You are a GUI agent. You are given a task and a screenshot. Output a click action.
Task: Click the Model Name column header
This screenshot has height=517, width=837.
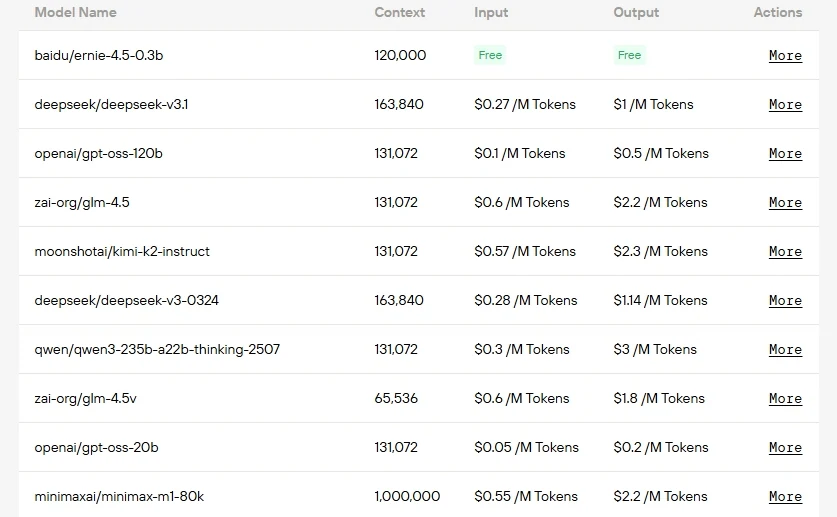[75, 12]
